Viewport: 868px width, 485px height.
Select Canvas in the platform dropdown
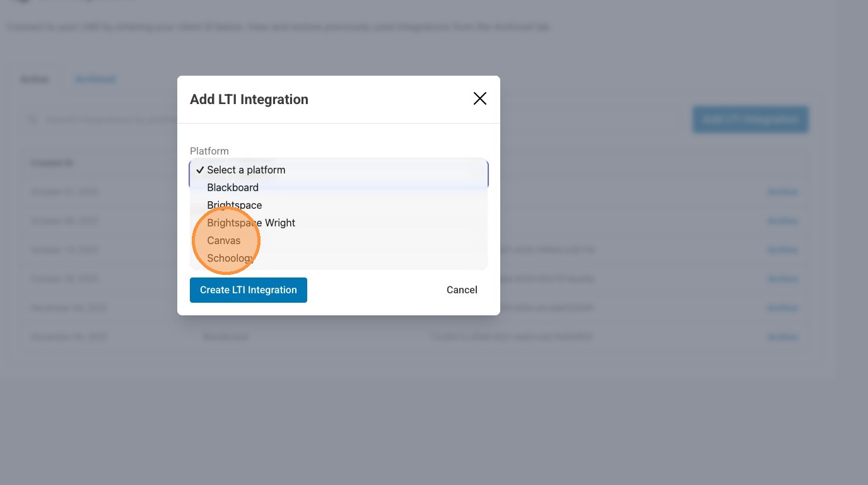[224, 240]
